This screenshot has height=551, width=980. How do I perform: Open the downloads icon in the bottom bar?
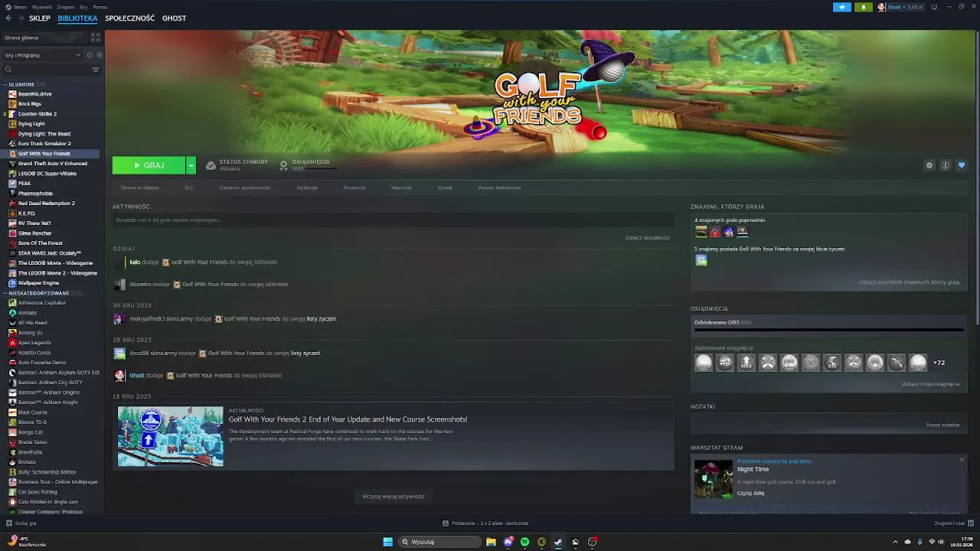(x=446, y=523)
